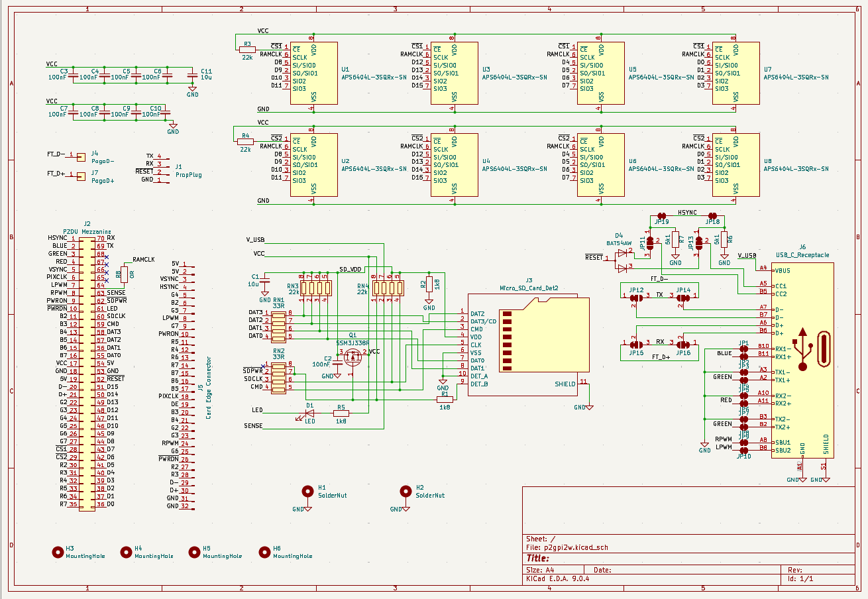
Task: Click the H3 MountingHole symbol
Action: point(58,552)
